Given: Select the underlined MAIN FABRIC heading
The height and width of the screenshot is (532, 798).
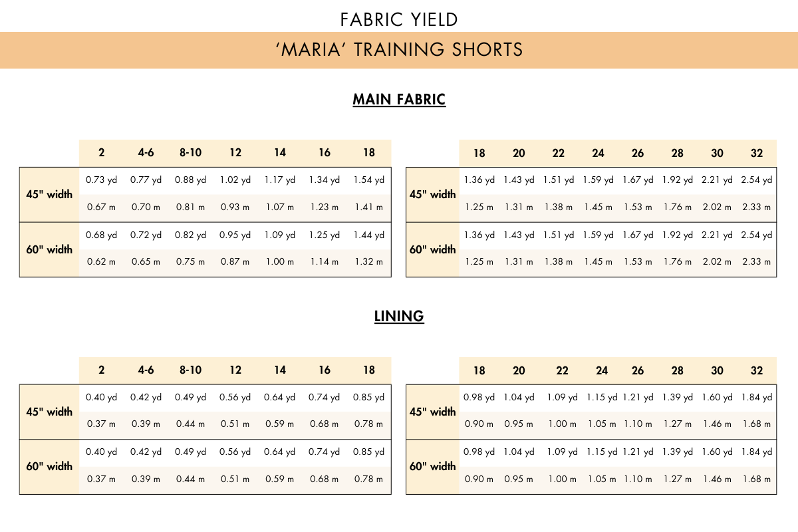Looking at the screenshot, I should point(399,100).
